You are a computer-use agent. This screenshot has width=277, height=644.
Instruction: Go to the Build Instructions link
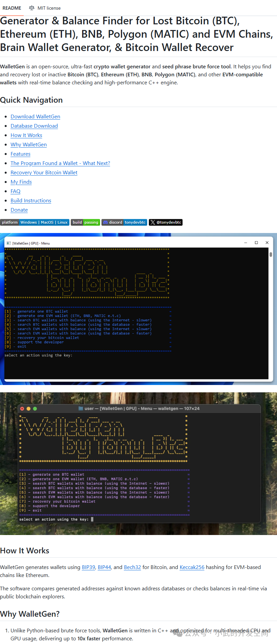pyautogui.click(x=31, y=201)
